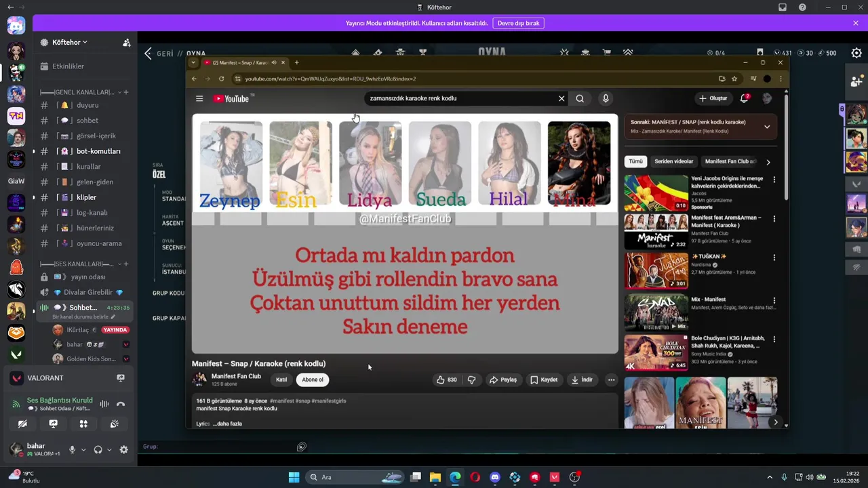The width and height of the screenshot is (868, 488).
Task: Open the YouTube hamburger guide menu
Action: 199,98
